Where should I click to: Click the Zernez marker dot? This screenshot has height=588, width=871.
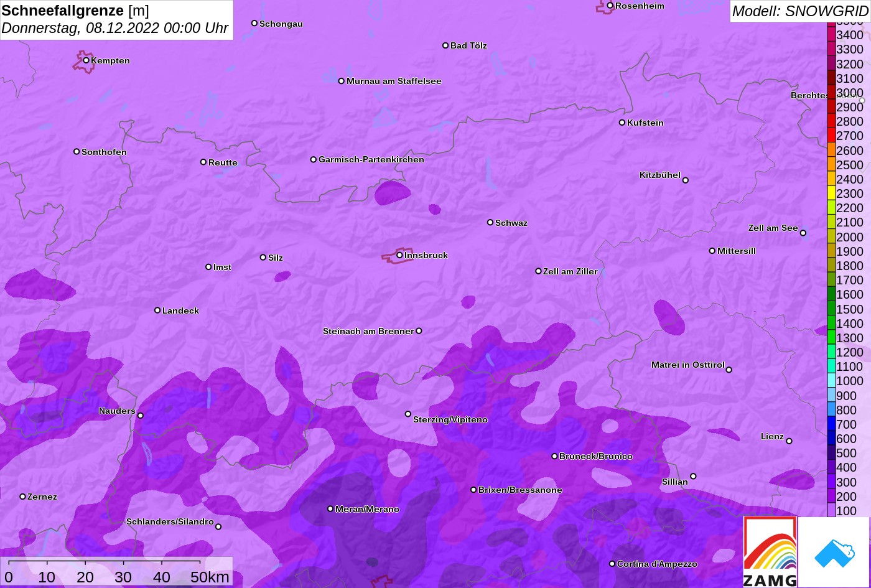pyautogui.click(x=23, y=497)
